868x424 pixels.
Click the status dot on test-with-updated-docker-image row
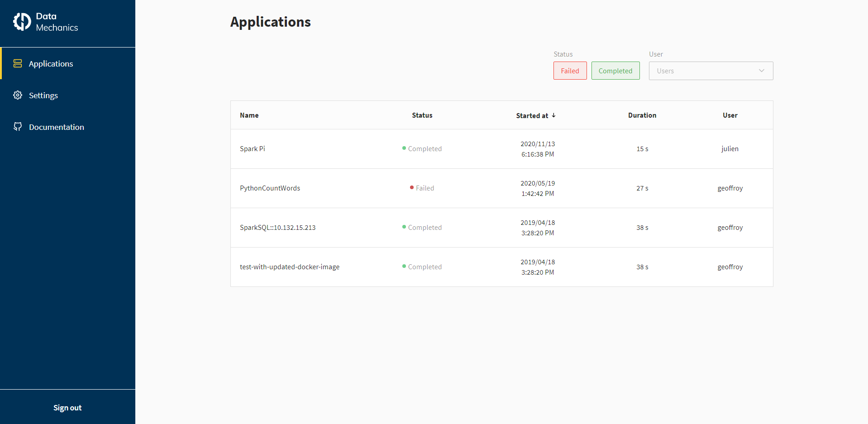click(x=404, y=266)
